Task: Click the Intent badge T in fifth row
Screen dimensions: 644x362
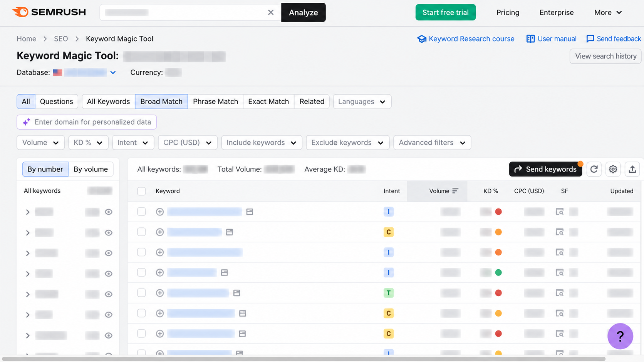Action: (389, 293)
